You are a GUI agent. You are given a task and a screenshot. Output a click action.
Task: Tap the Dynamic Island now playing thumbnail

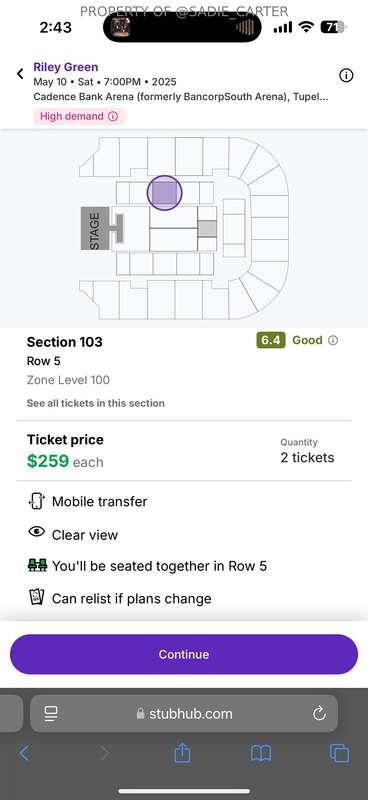pos(121,27)
